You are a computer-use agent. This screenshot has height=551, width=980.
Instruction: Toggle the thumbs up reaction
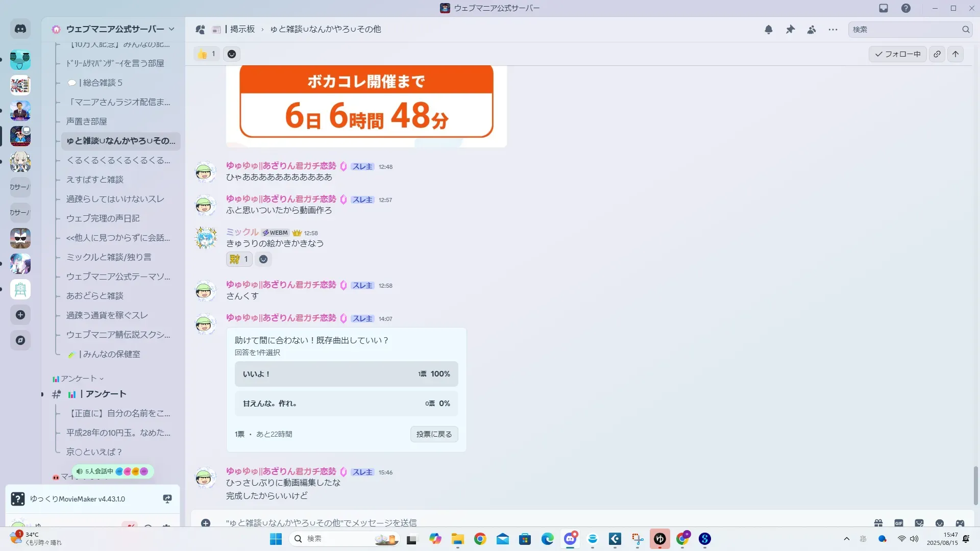click(207, 54)
